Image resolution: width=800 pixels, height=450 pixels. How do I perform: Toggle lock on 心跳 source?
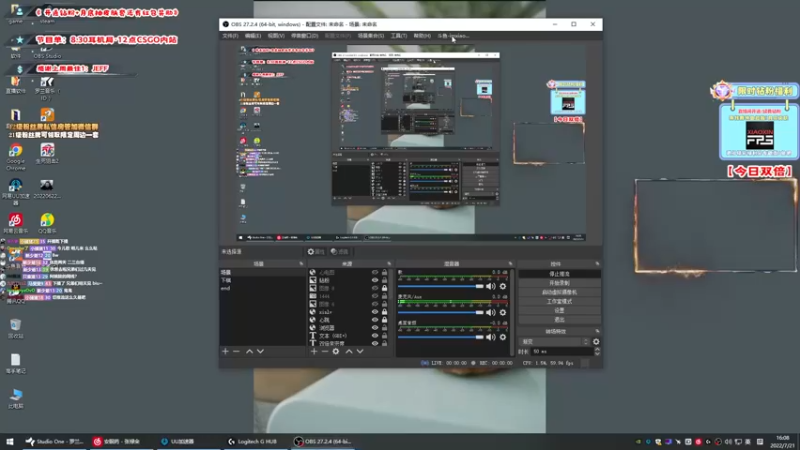(385, 320)
